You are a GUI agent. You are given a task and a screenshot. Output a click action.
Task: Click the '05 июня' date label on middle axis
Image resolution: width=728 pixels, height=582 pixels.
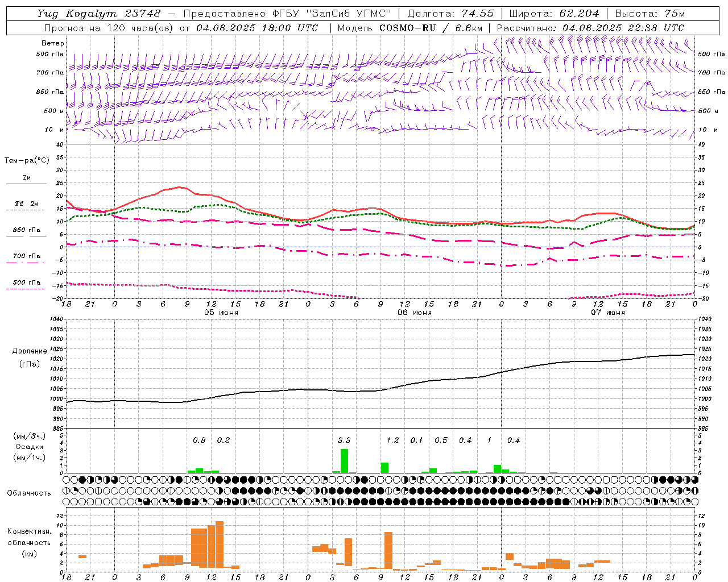[221, 313]
